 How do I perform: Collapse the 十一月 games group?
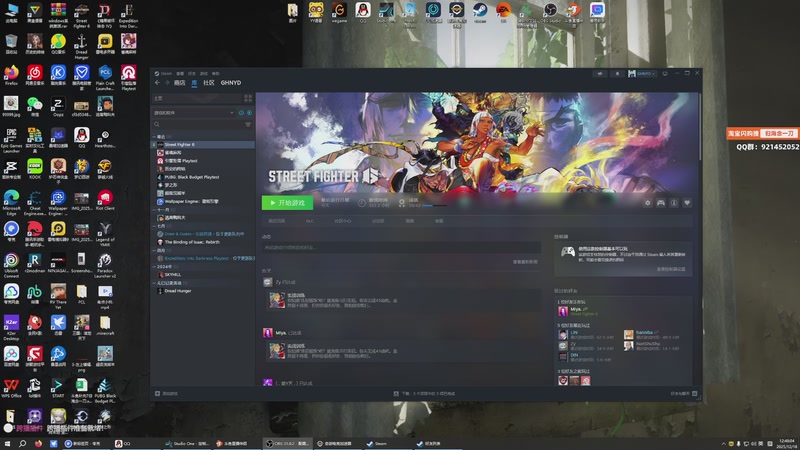(155, 210)
